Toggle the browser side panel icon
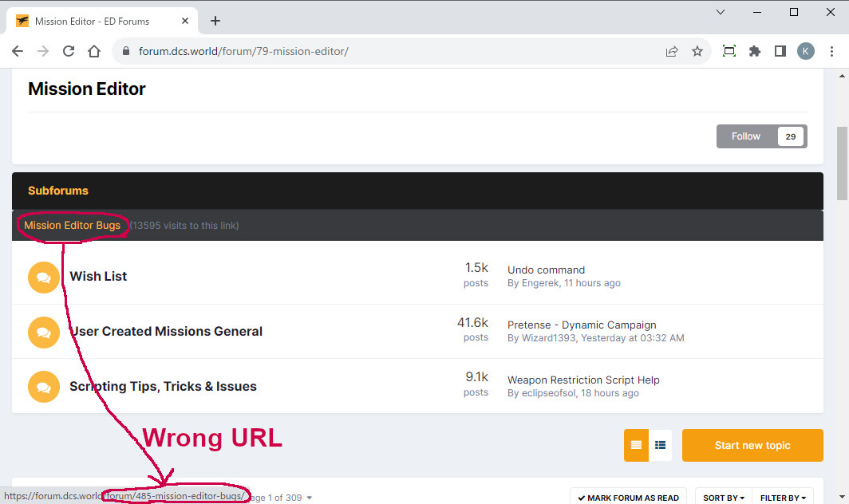 point(780,51)
